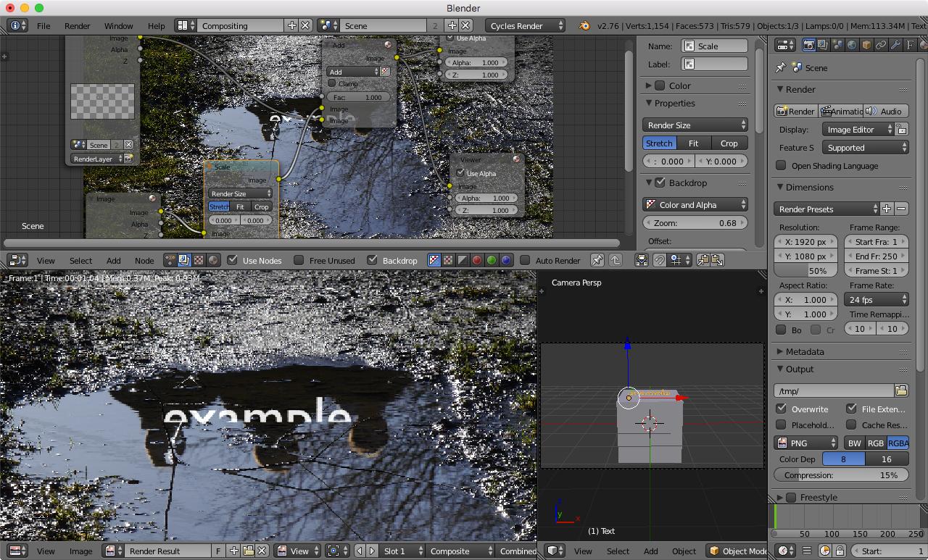The height and width of the screenshot is (560, 928).
Task: Enable the Free Unused checkbox
Action: (x=299, y=260)
